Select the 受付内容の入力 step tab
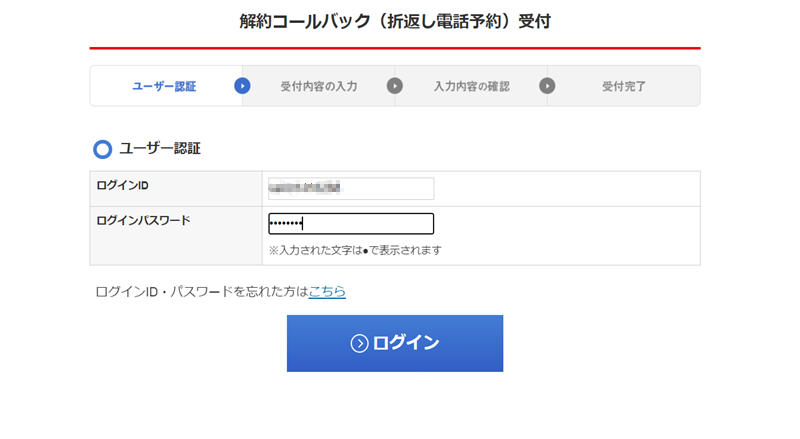 [319, 86]
